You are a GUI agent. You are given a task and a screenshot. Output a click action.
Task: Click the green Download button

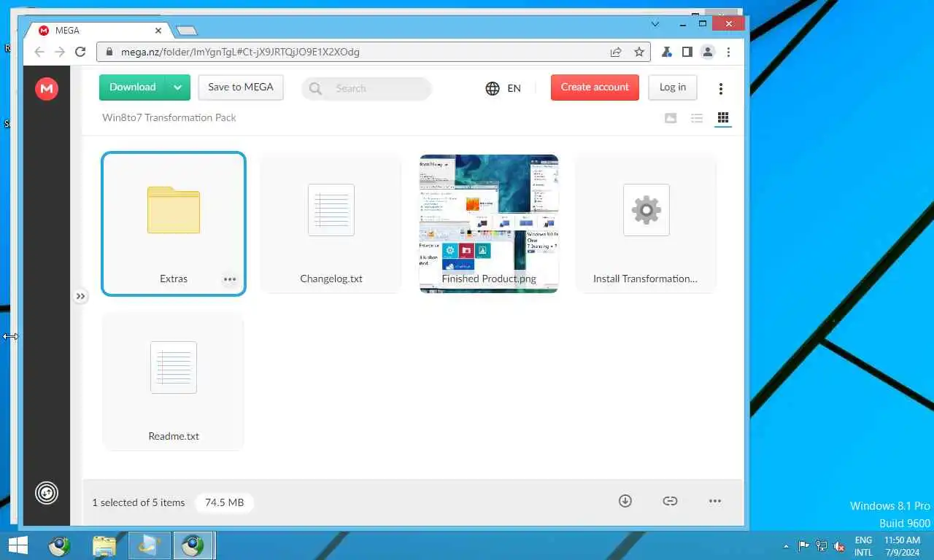pyautogui.click(x=132, y=87)
